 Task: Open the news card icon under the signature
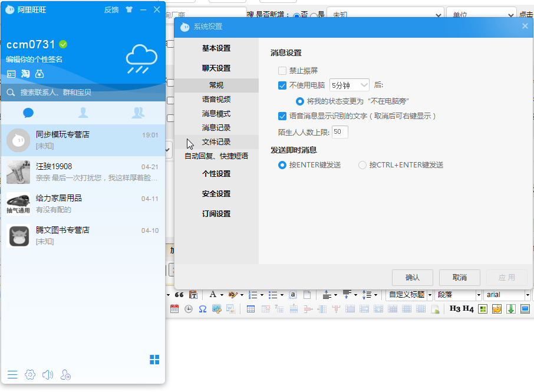point(11,74)
